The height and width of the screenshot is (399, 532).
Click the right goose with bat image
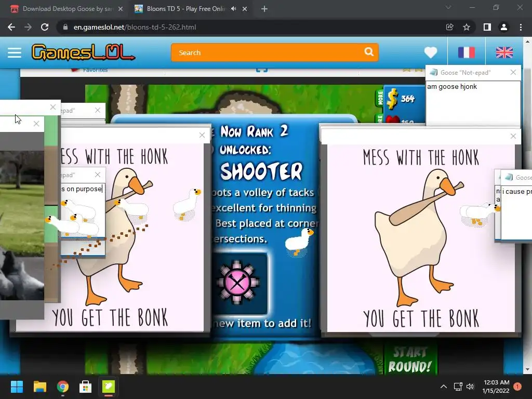coord(420,237)
